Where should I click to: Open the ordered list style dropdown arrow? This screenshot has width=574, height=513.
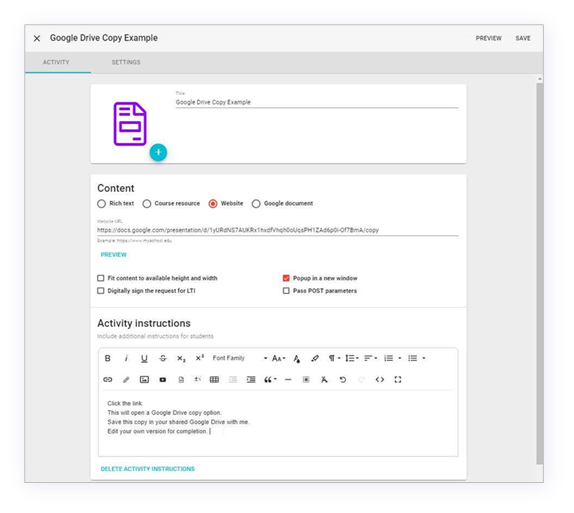[400, 358]
